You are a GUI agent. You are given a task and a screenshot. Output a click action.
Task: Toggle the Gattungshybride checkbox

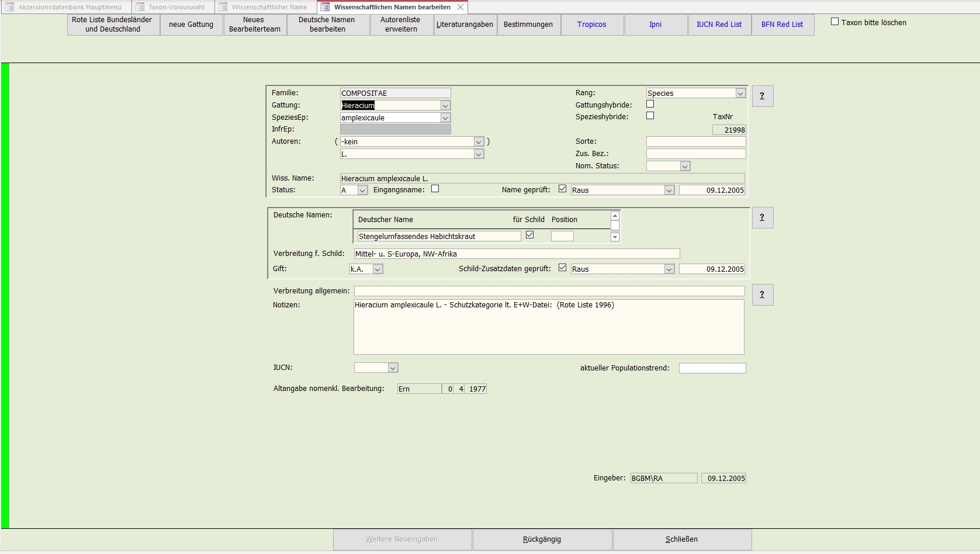pos(650,104)
